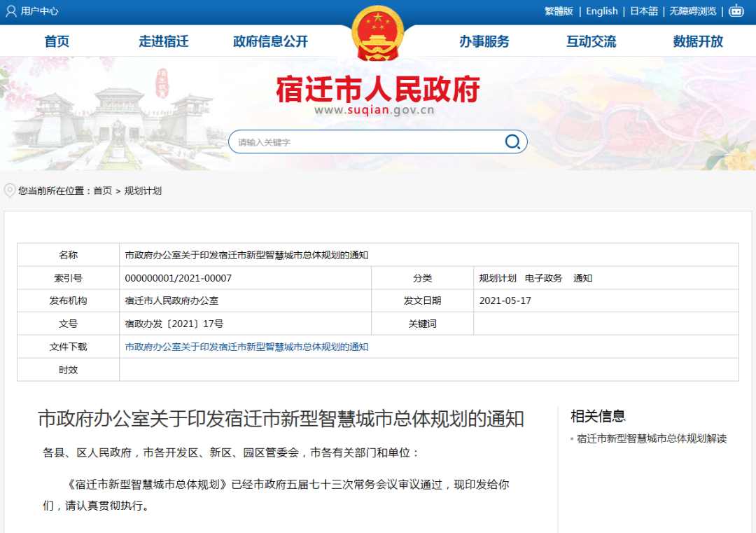Click the 索引号 label cell

pos(68,278)
